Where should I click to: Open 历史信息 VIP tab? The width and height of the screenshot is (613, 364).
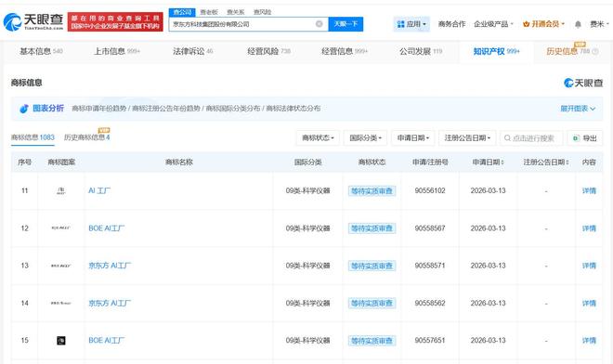pos(572,51)
